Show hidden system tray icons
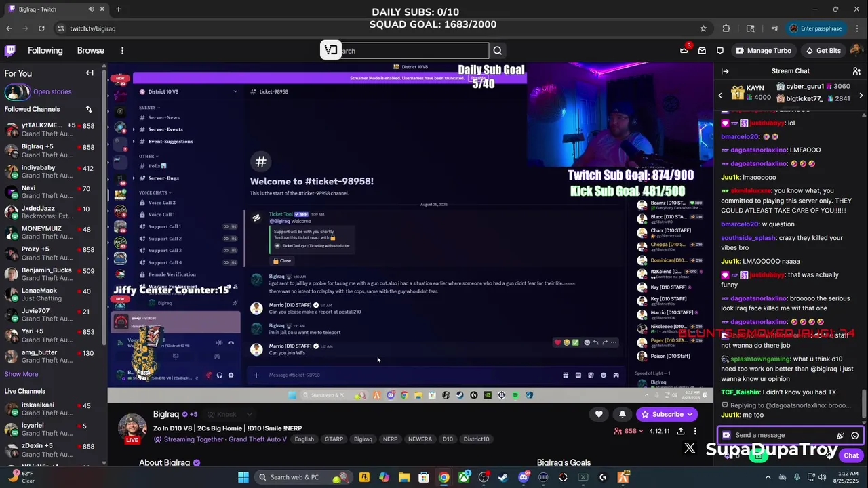The height and width of the screenshot is (488, 868). (768, 477)
